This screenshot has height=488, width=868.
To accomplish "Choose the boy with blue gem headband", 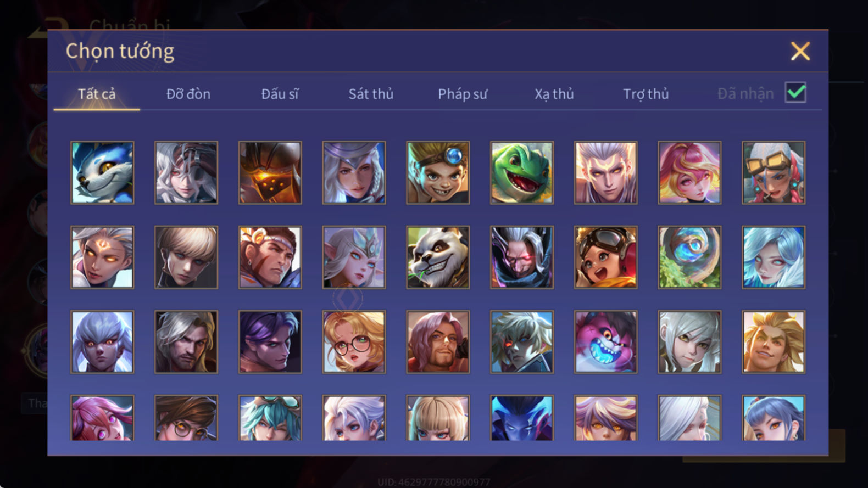I will (438, 173).
